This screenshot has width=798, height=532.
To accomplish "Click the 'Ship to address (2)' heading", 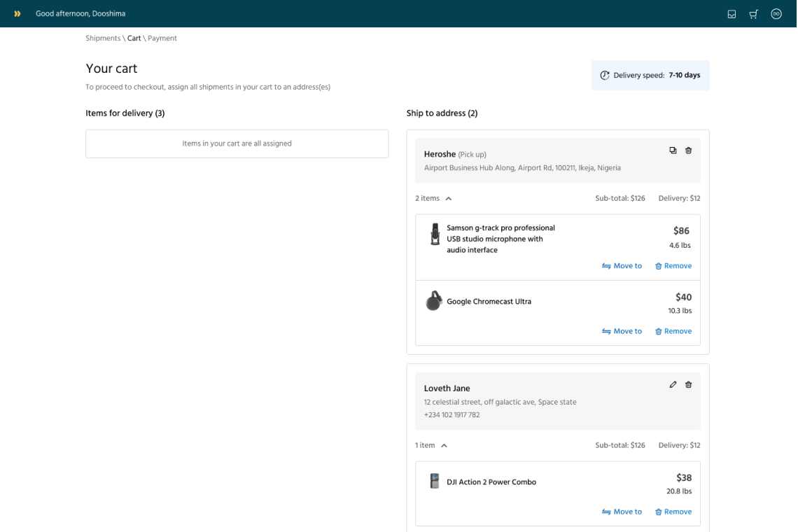I will (442, 113).
